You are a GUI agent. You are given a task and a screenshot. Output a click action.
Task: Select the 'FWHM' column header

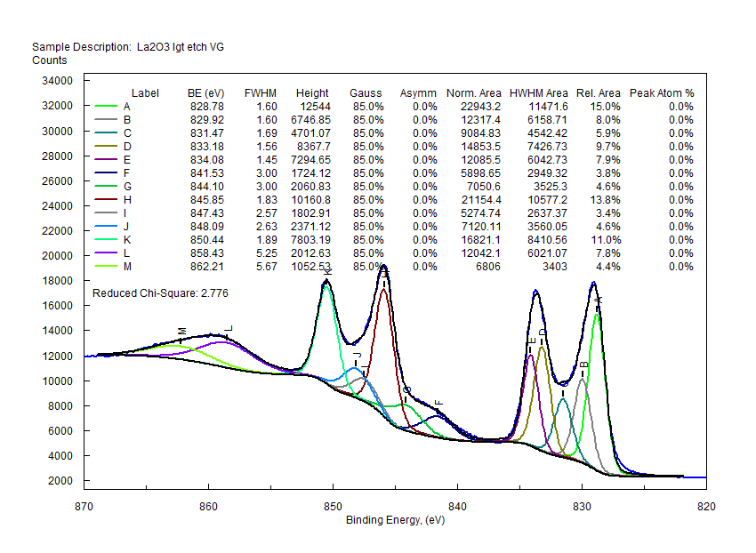pyautogui.click(x=260, y=92)
